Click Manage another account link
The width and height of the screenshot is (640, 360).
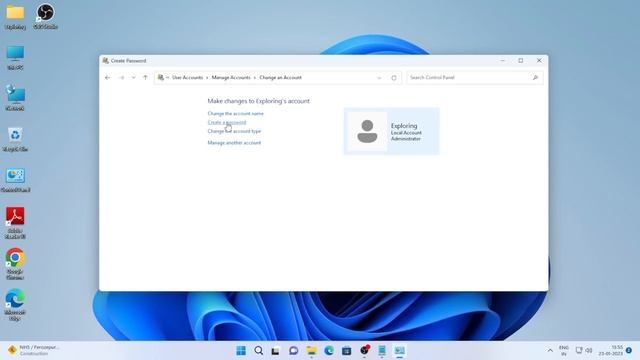click(234, 143)
